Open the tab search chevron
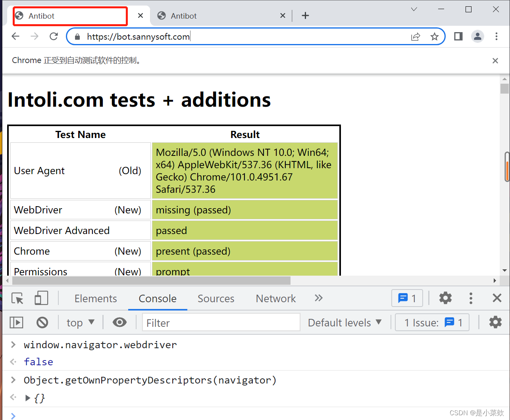The image size is (510, 420). [414, 9]
